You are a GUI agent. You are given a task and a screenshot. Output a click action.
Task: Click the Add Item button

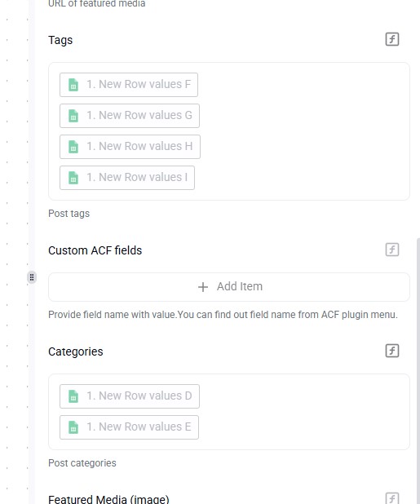[x=229, y=287]
